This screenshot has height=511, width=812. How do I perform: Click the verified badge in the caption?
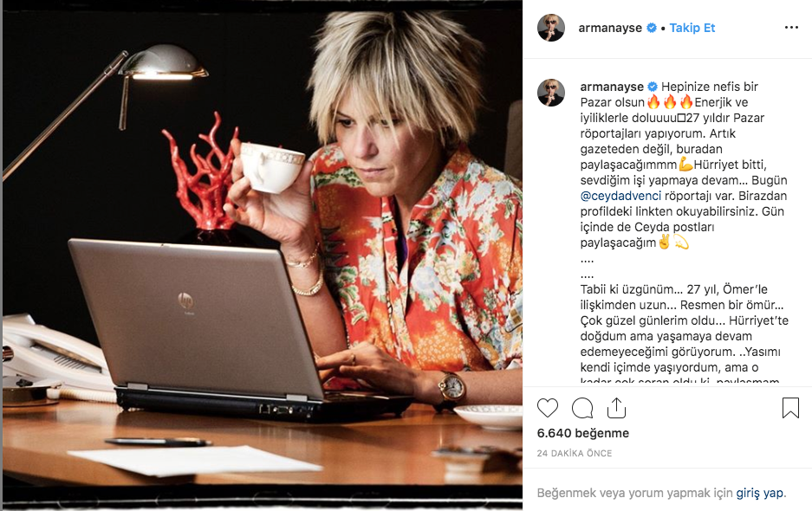pos(653,87)
